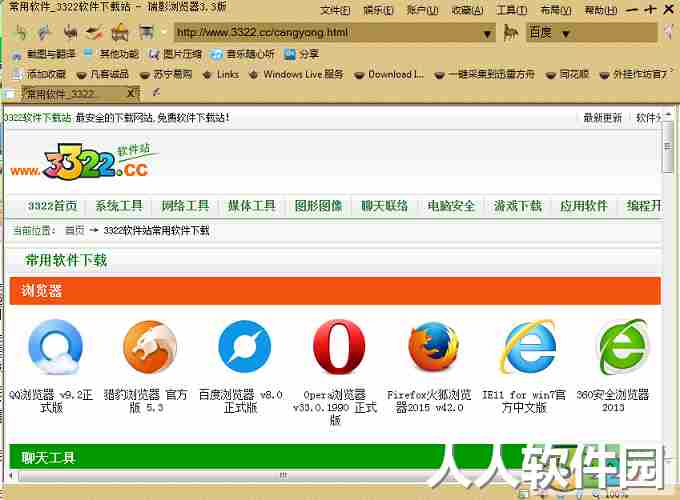Click the back navigation icon in toolbar
The height and width of the screenshot is (500, 680).
pos(20,33)
